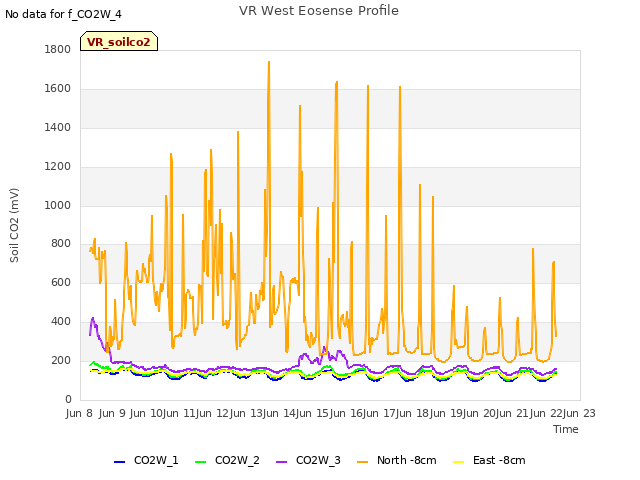The width and height of the screenshot is (640, 480).
Task: Click the Soil CO2 (mV) axis label
Action: coord(14,225)
